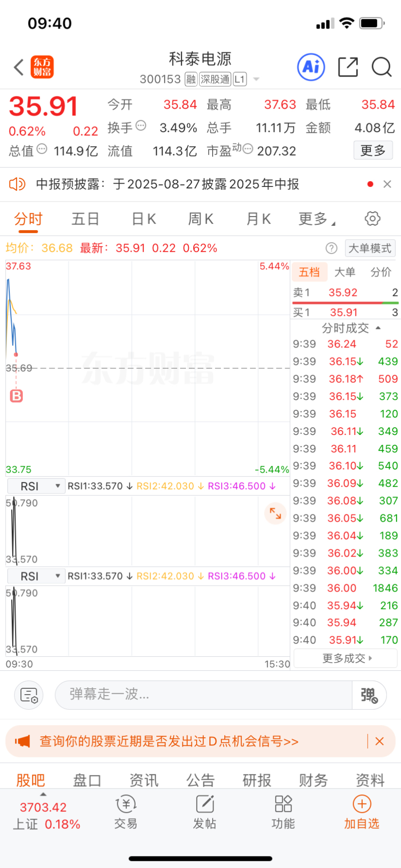The image size is (401, 868).
Task: Open the 股吧 tab
Action: click(31, 780)
